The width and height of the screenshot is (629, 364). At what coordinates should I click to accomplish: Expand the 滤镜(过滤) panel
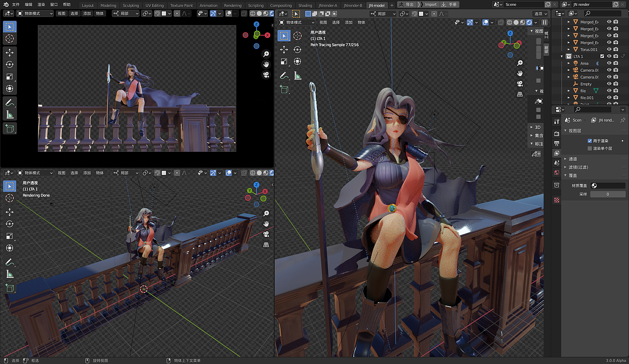click(x=565, y=167)
